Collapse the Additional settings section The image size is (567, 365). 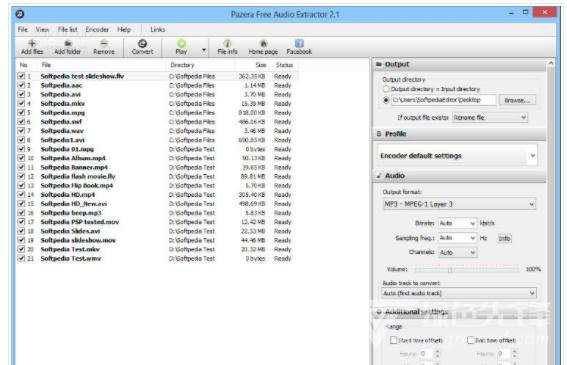tap(379, 312)
